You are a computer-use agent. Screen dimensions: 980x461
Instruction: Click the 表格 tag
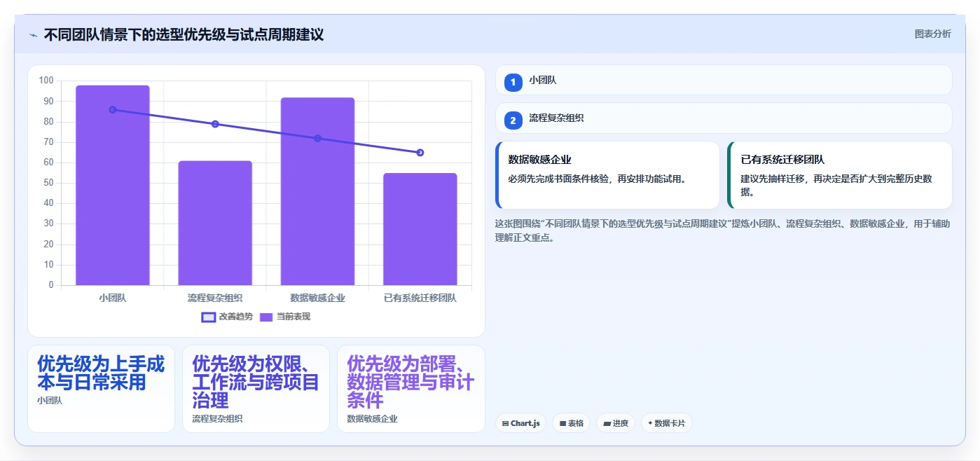pos(571,423)
